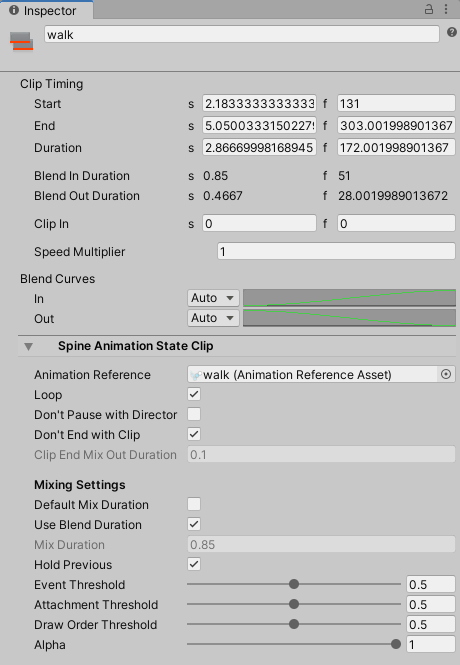Open the help icon beside the clip name
Viewport: 460px width, 665px height.
pos(452,32)
